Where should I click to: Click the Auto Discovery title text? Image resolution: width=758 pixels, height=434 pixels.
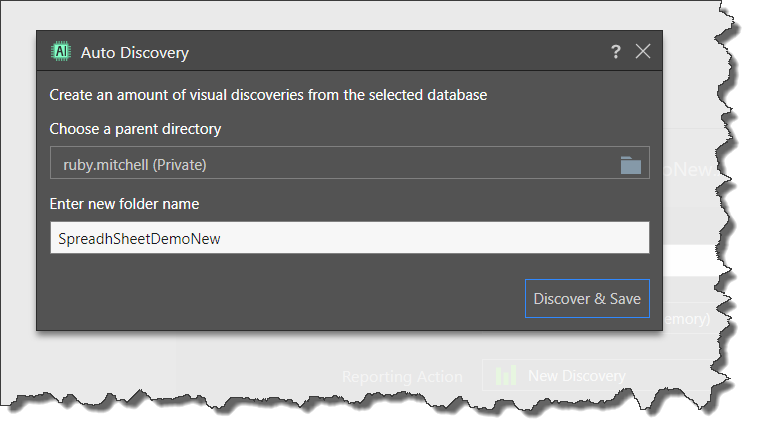click(x=134, y=52)
